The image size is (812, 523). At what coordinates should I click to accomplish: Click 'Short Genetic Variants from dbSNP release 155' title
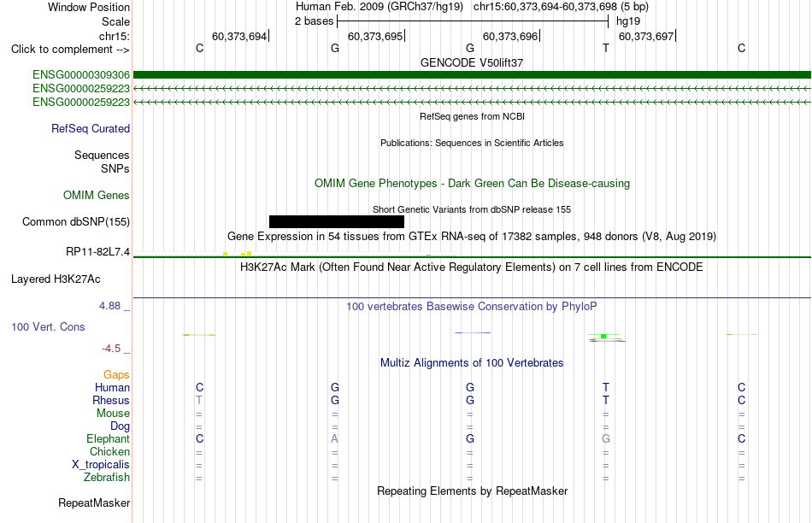472,209
